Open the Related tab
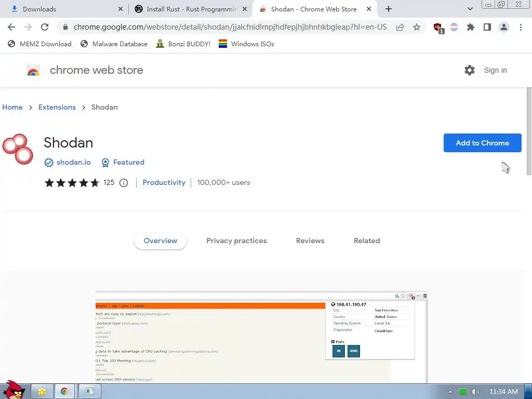 tap(367, 241)
